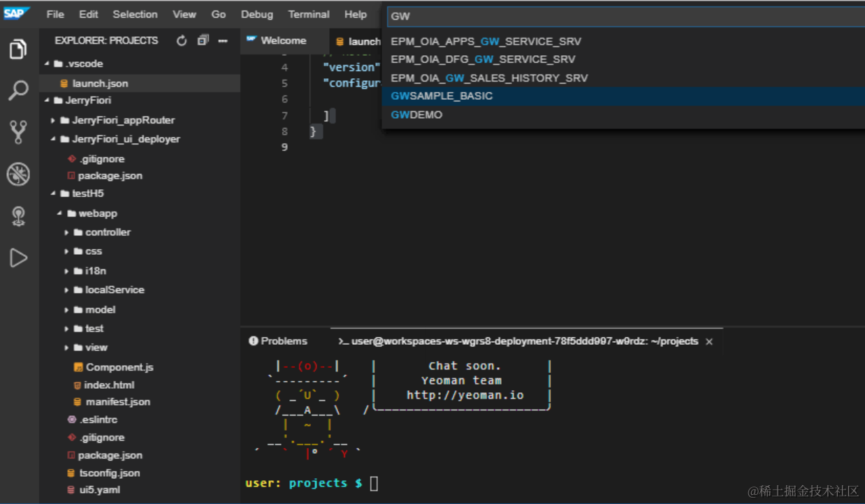Open explorer more actions ellipsis
The image size is (865, 504).
pos(223,40)
